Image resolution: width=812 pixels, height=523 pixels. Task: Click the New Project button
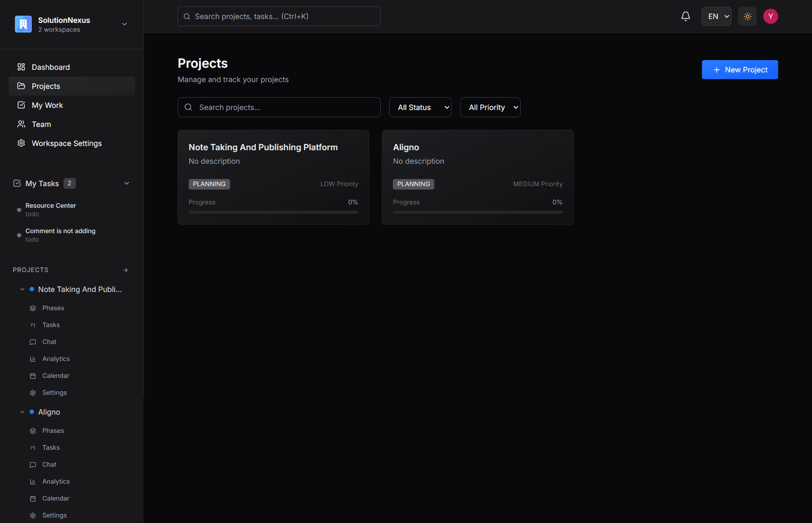tap(740, 70)
